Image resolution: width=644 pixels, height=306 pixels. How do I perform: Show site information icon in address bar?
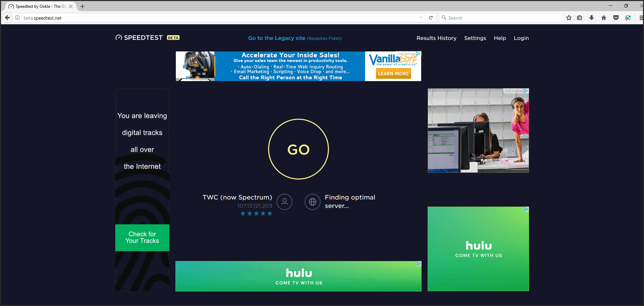point(17,18)
